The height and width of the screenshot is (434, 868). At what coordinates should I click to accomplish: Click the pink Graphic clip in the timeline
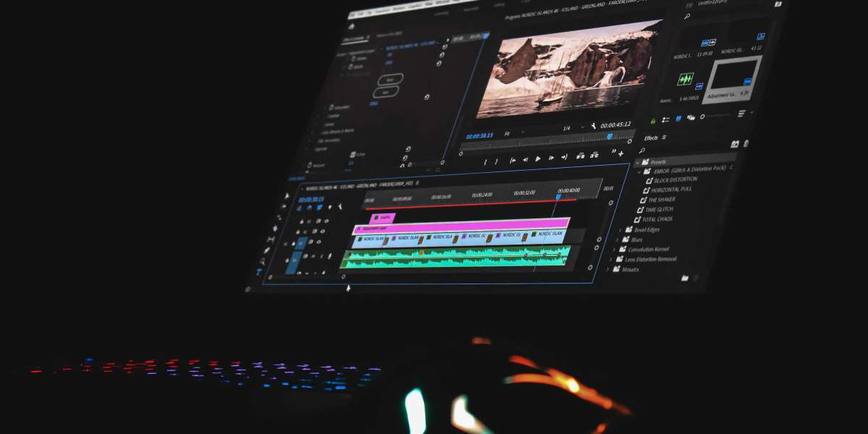383,218
